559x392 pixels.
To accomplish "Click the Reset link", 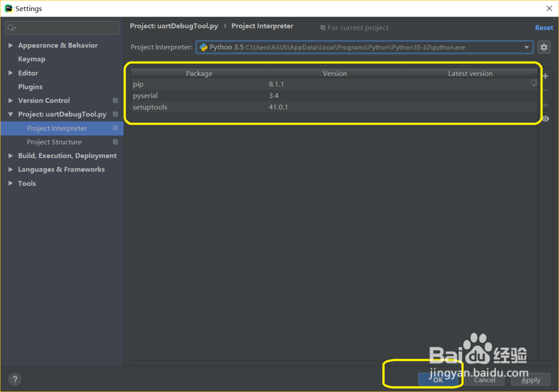I will click(x=544, y=28).
